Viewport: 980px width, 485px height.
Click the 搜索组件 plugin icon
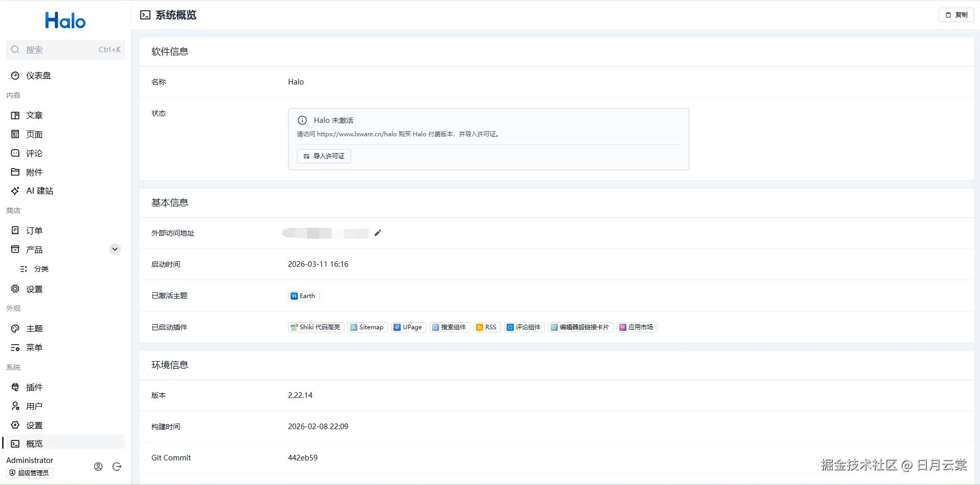point(435,327)
